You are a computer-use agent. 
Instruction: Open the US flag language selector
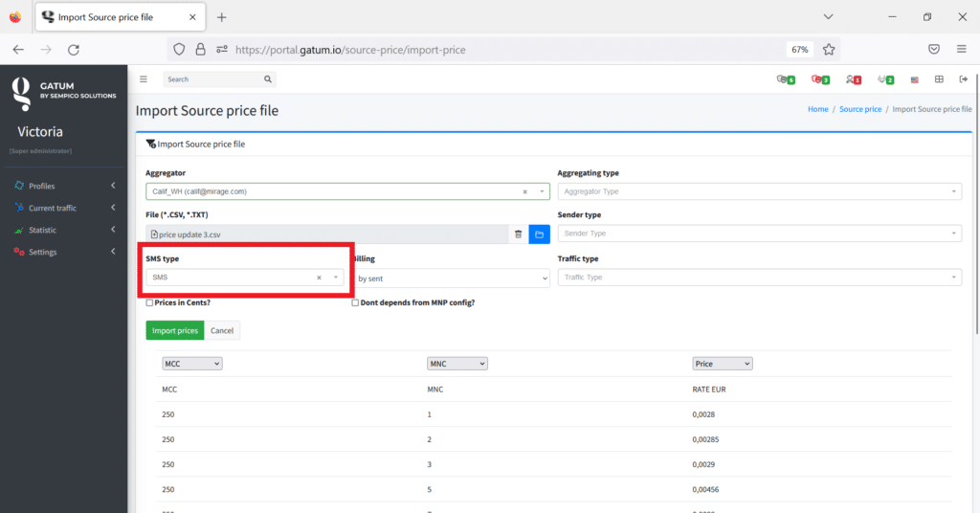(x=915, y=79)
